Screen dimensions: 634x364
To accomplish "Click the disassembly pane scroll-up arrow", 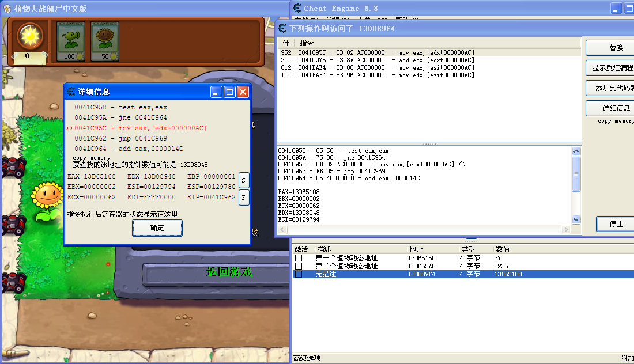I will point(576,151).
